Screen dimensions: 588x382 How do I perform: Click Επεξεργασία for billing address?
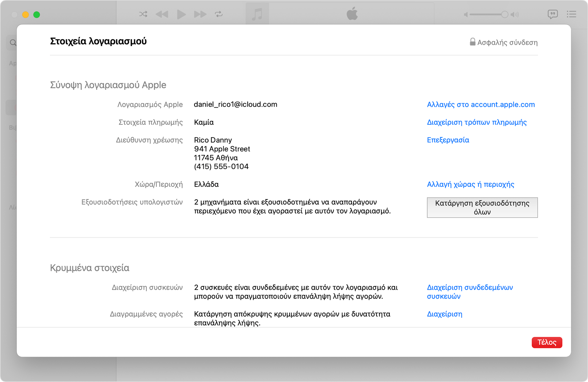[x=448, y=140]
